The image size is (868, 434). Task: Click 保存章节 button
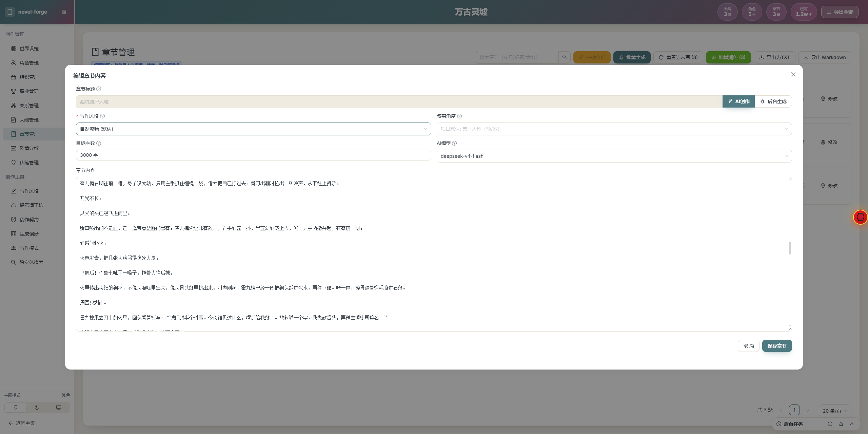click(x=777, y=346)
